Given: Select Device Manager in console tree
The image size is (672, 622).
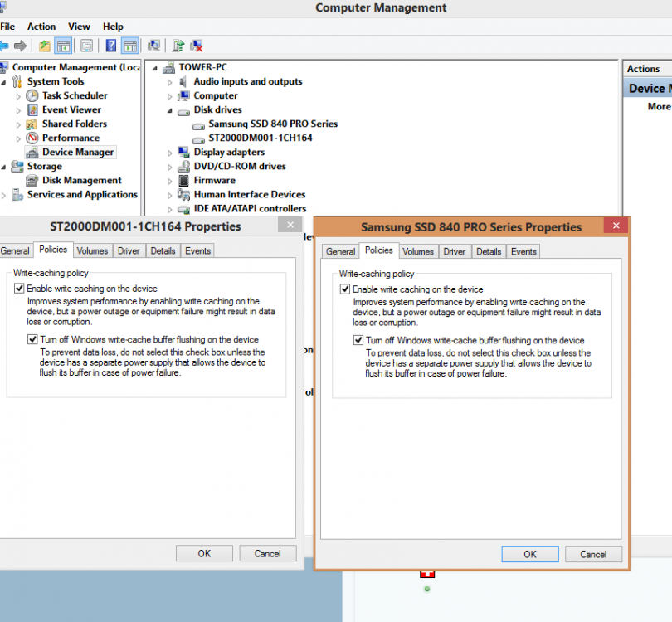Looking at the screenshot, I should tap(78, 152).
